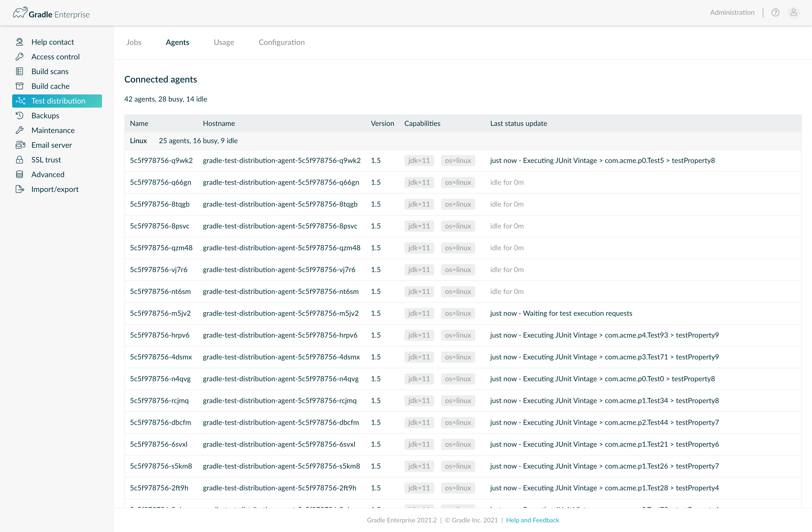Open the Build scans section

pyautogui.click(x=50, y=71)
